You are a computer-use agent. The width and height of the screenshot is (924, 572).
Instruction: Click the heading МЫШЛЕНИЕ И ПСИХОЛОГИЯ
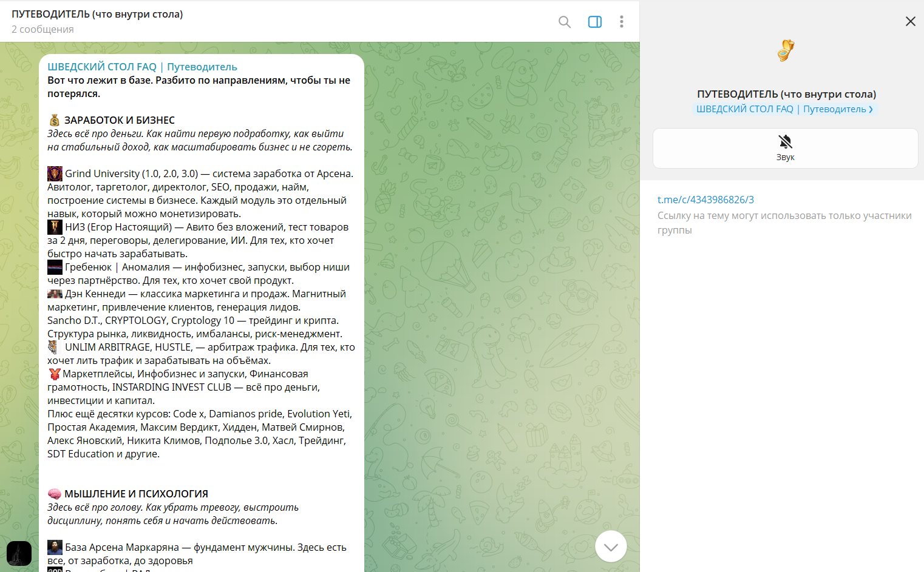click(x=136, y=494)
